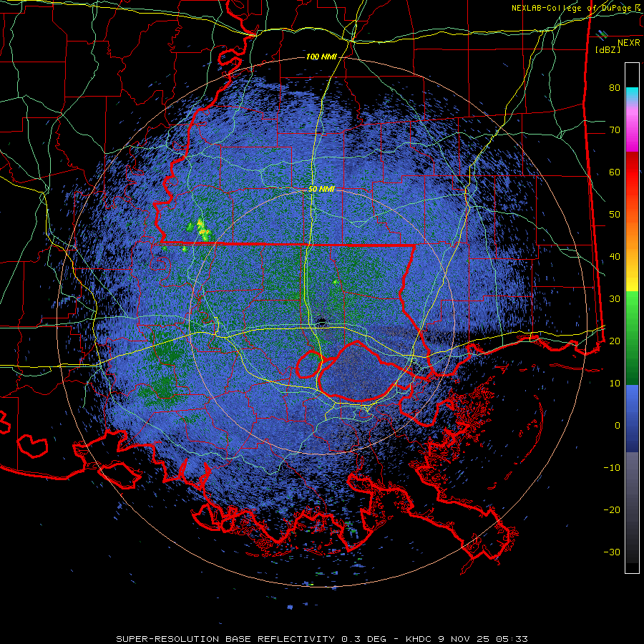Screen dimensions: 644x644
Task: Pick the green segment of the color bar
Action: tap(632, 338)
